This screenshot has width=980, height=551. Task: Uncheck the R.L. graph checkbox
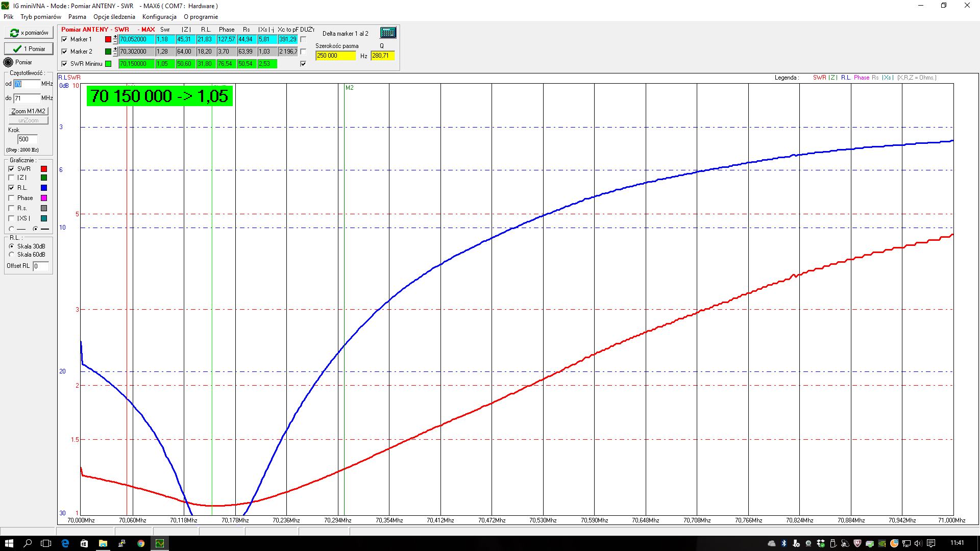11,188
